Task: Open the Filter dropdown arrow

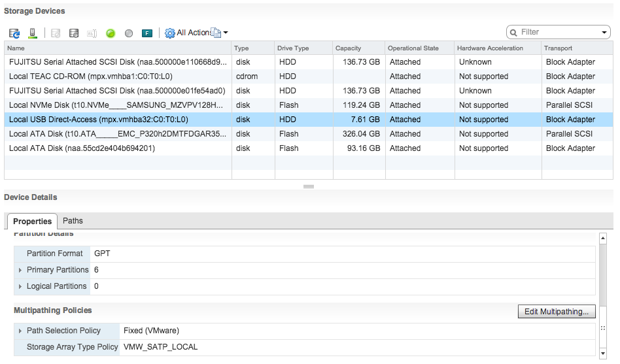Action: [x=604, y=32]
